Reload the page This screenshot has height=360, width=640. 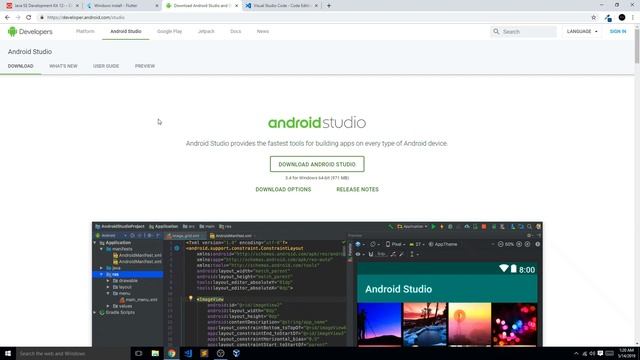(29, 18)
